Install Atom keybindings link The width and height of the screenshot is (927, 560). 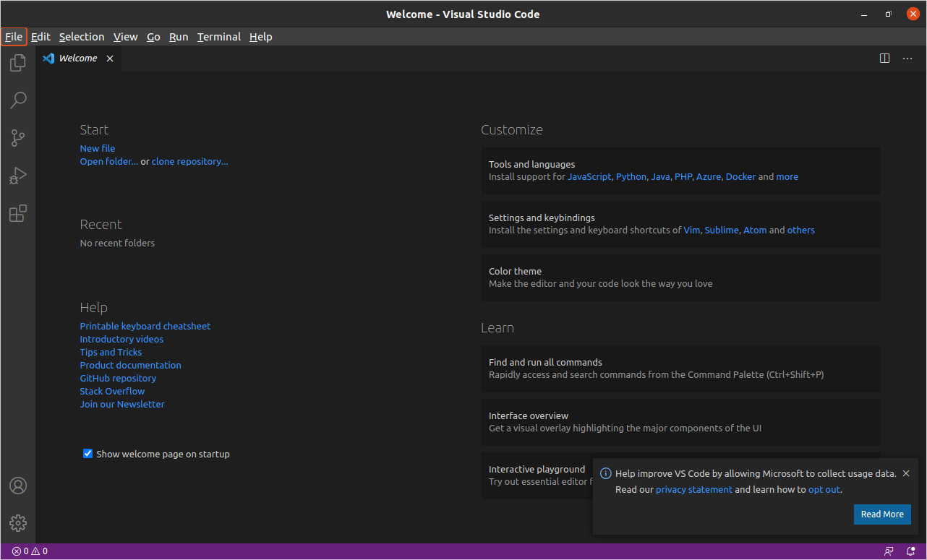[755, 231]
